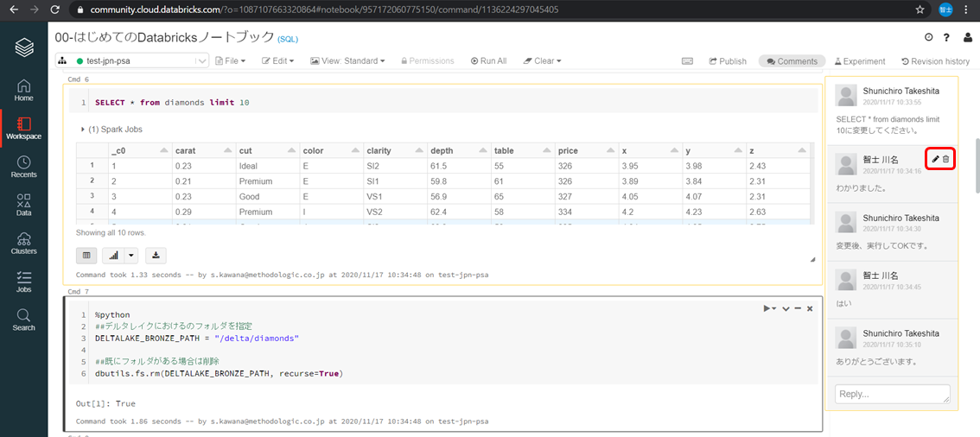980x437 pixels.
Task: Click the Publish button
Action: pyautogui.click(x=728, y=61)
